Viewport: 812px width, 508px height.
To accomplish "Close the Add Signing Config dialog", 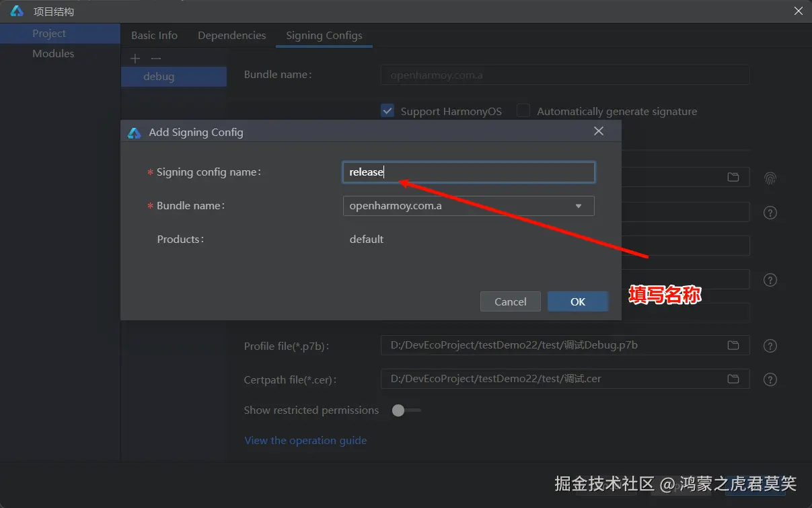I will point(599,131).
